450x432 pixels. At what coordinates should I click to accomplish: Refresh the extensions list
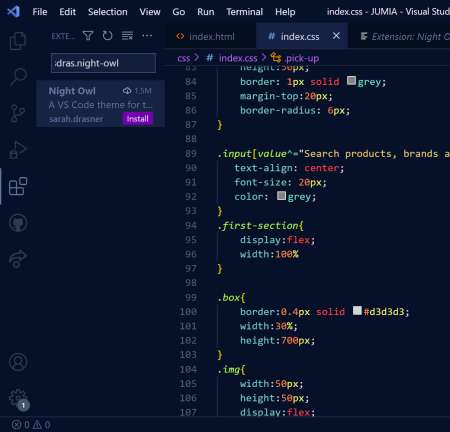pos(107,36)
